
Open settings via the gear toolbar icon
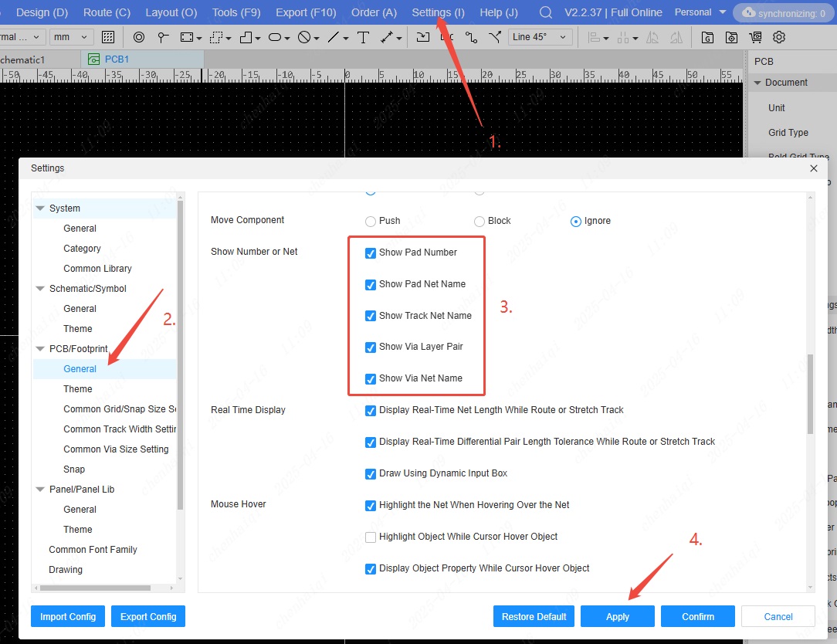pyautogui.click(x=779, y=37)
